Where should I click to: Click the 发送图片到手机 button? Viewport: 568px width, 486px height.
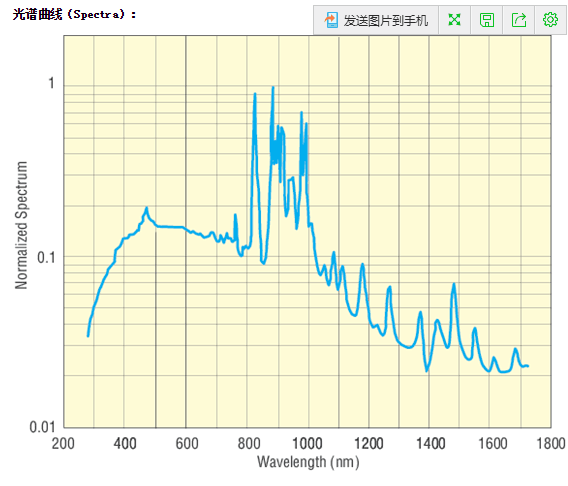[376, 20]
